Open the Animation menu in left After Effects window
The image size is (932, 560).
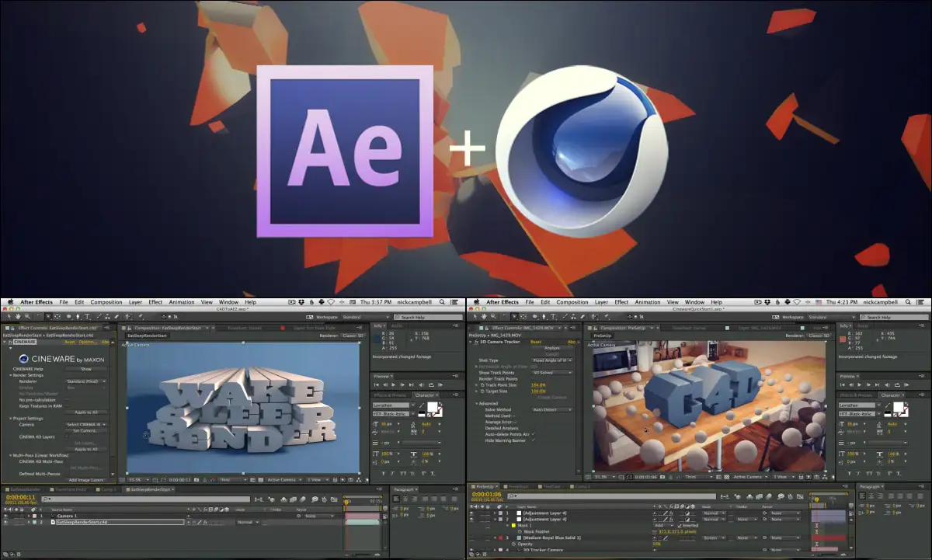[x=182, y=302]
